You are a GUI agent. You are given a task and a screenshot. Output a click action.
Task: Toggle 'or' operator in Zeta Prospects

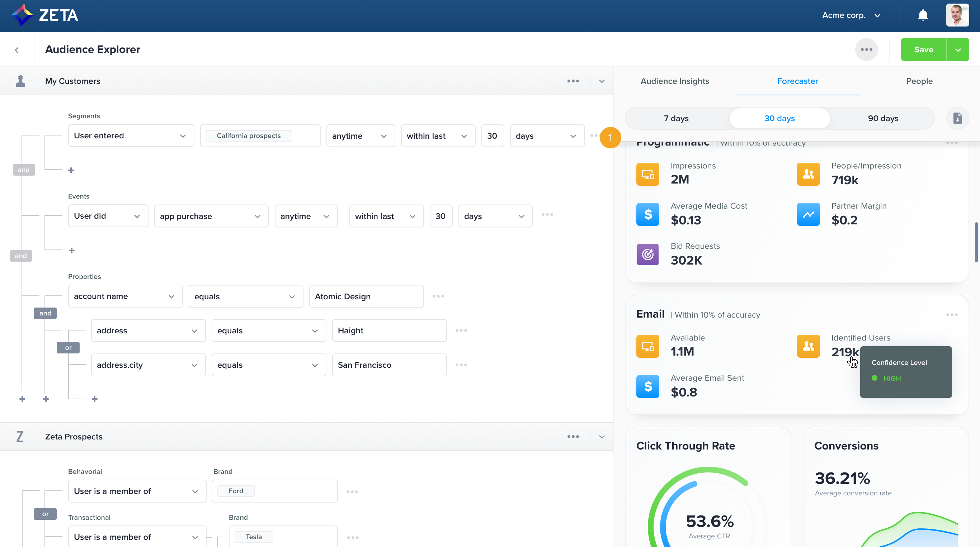pos(45,514)
